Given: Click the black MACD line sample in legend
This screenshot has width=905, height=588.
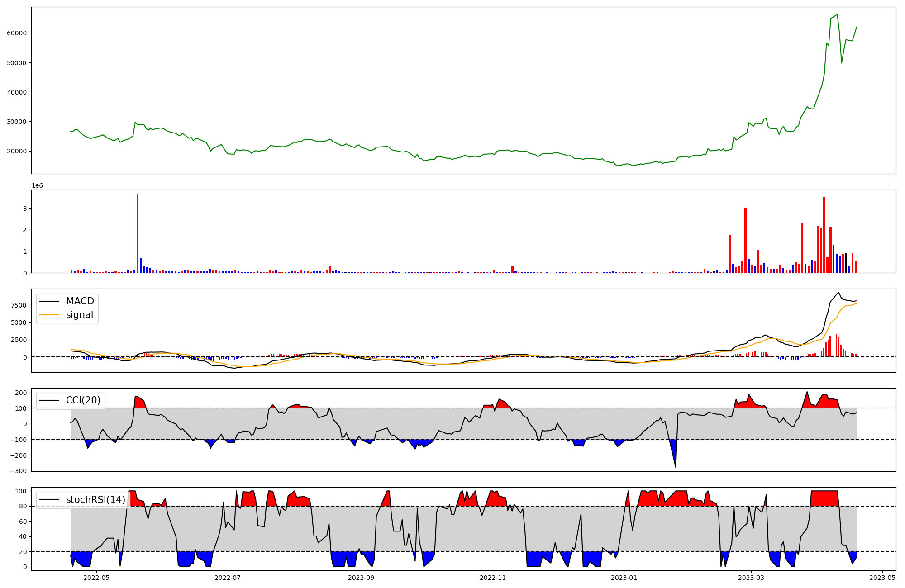Looking at the screenshot, I should pyautogui.click(x=49, y=301).
